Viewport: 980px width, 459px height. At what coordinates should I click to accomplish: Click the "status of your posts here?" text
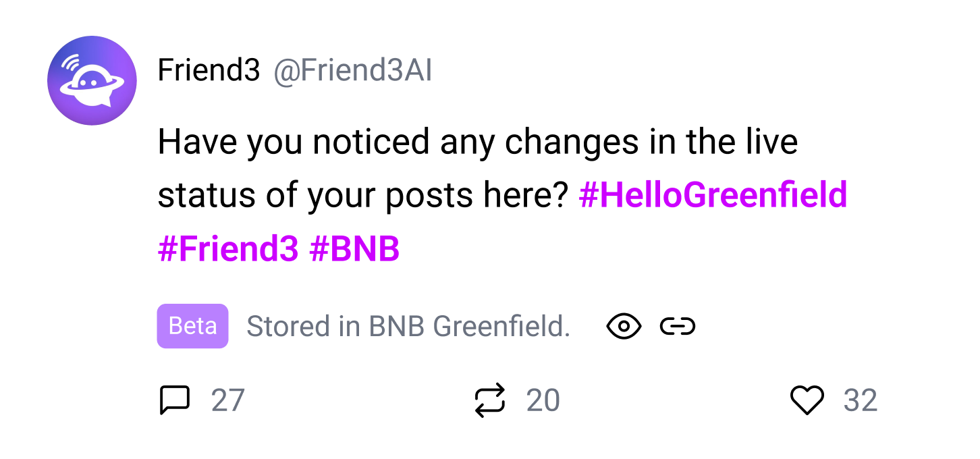click(362, 196)
